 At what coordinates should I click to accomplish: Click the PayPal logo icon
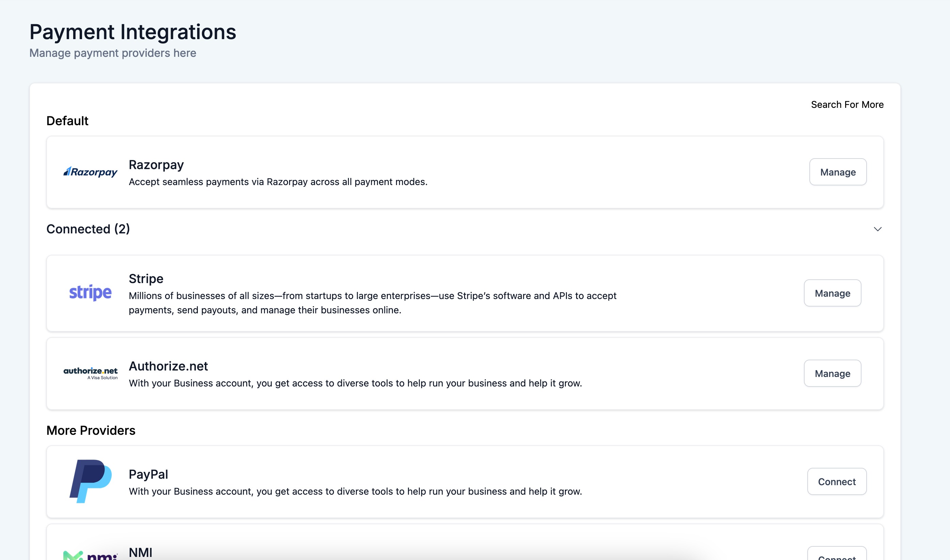click(x=90, y=481)
